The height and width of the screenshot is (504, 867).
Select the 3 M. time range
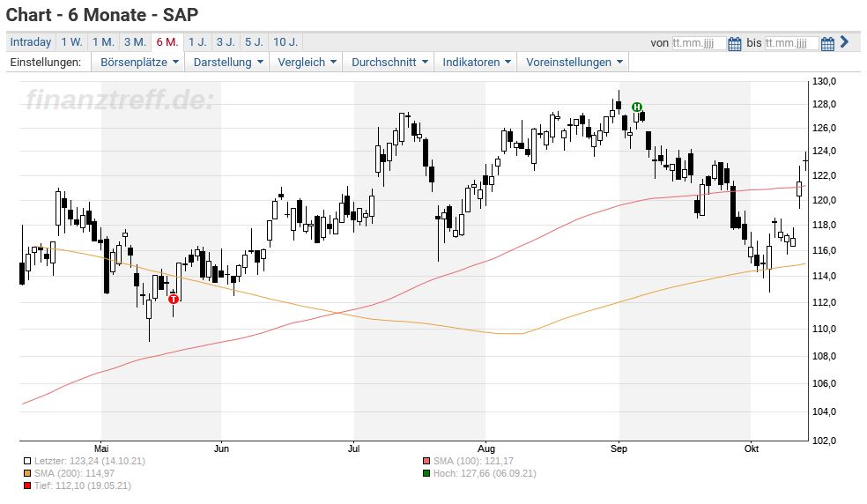tap(135, 42)
